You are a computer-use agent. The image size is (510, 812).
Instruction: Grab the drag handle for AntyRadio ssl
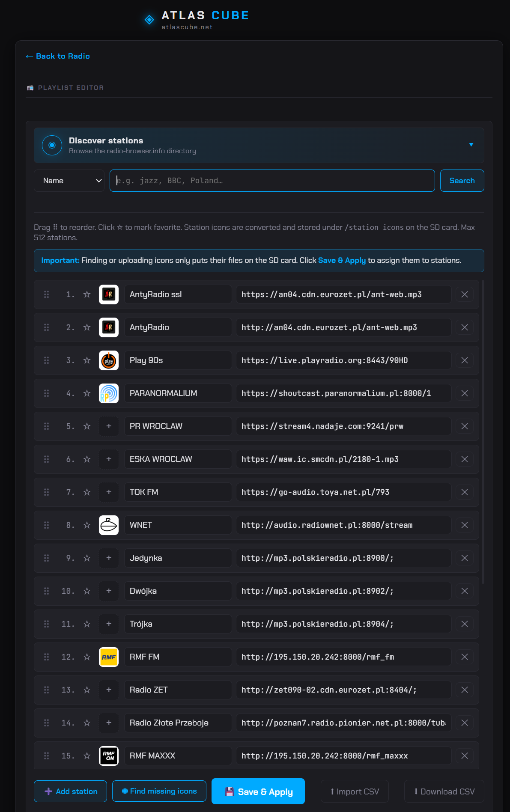[x=46, y=294]
